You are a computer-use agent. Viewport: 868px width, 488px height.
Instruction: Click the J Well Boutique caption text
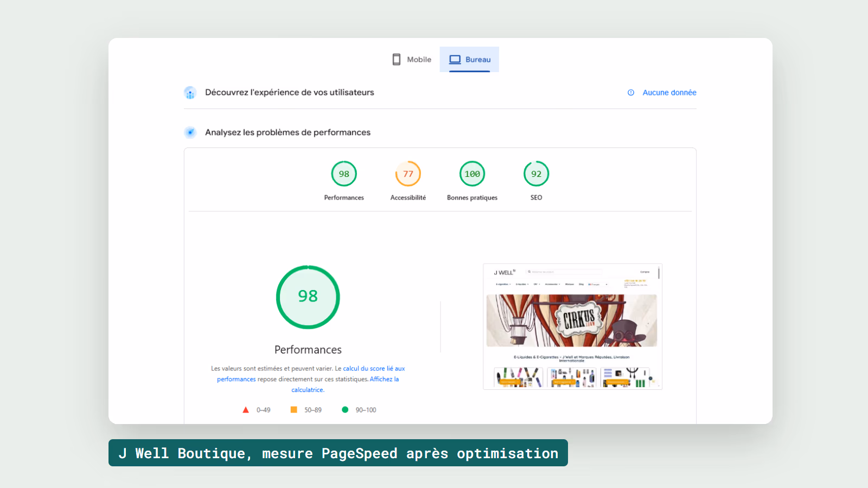click(338, 453)
